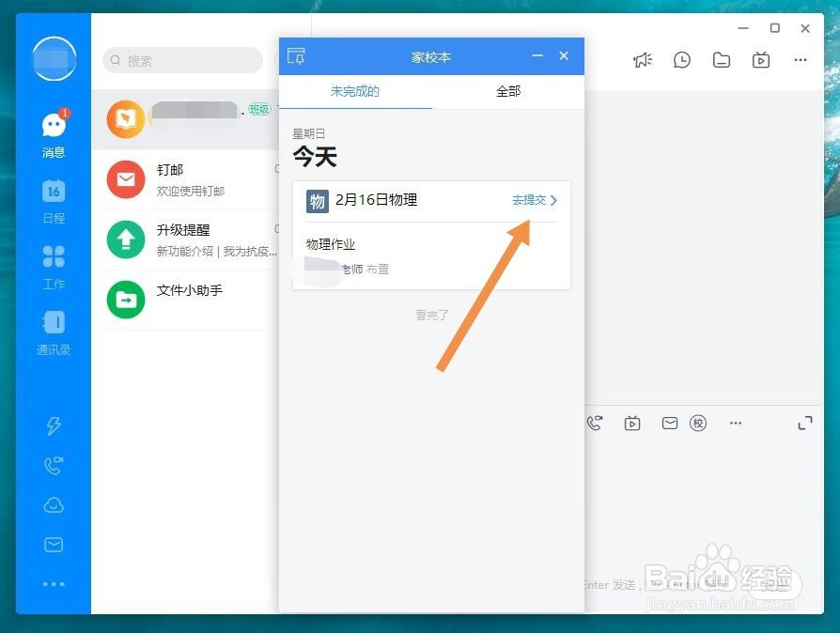Open the campus 校 icon in chat toolbar
The width and height of the screenshot is (840, 633).
pyautogui.click(x=698, y=423)
